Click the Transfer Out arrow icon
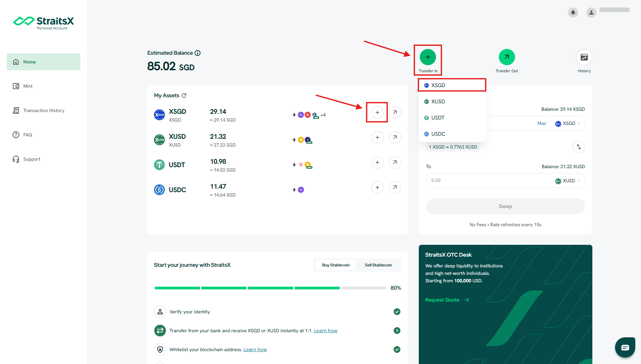This screenshot has width=641, height=364. click(x=507, y=57)
